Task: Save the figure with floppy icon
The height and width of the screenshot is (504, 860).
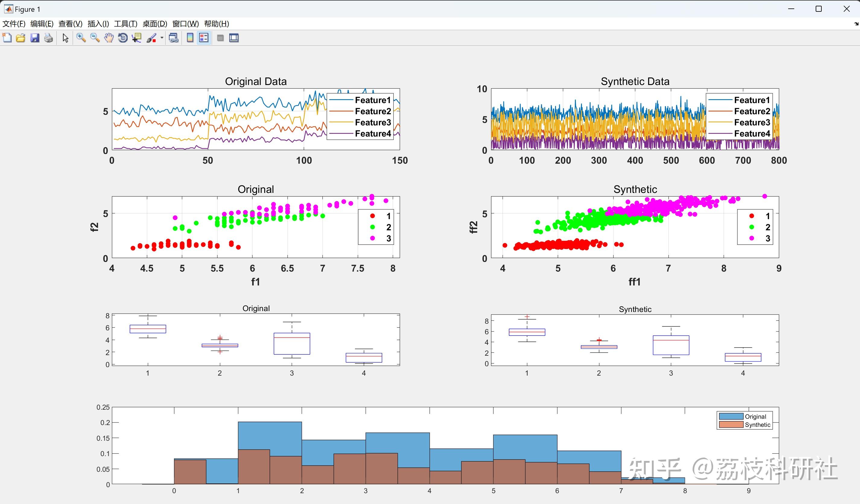Action: [35, 38]
